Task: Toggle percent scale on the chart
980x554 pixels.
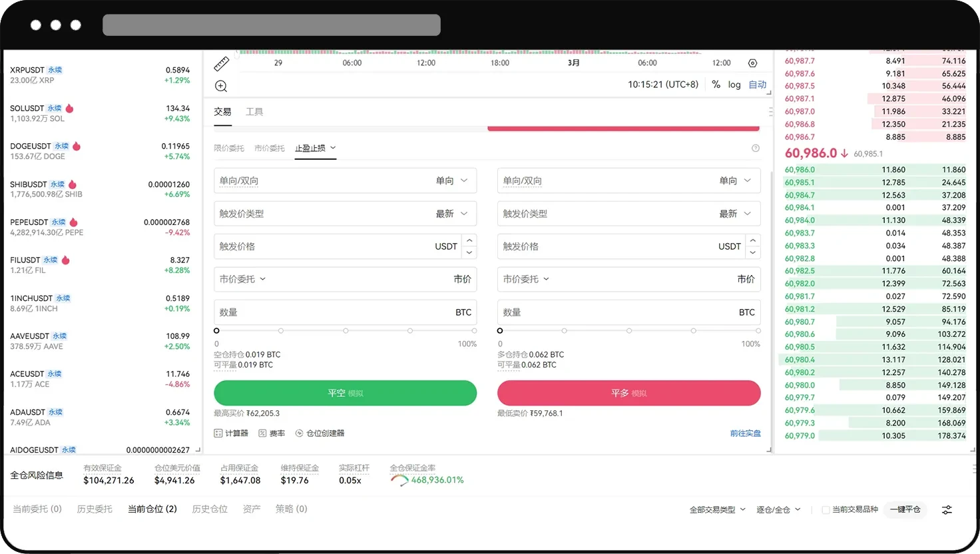Action: tap(716, 85)
